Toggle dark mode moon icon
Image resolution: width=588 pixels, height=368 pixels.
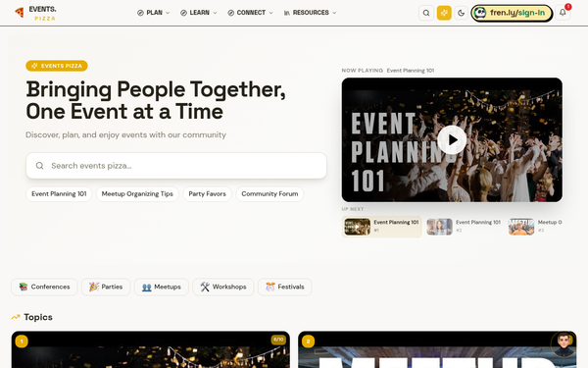[462, 13]
